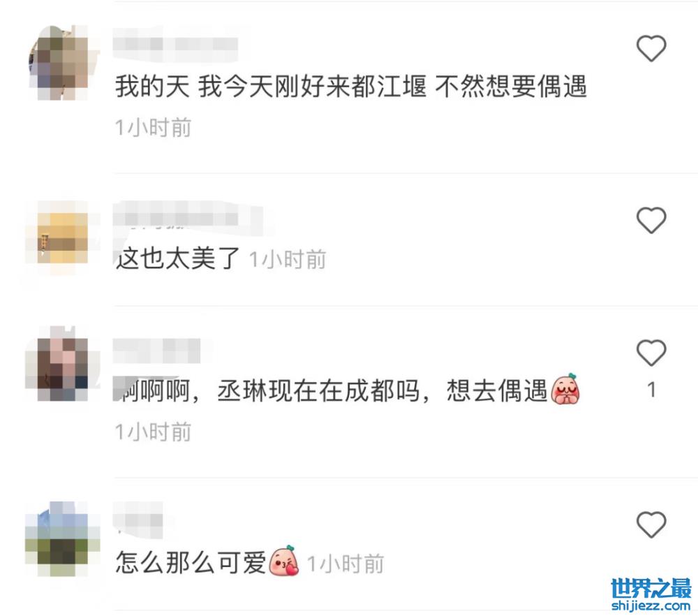Reply to the 这也太美了 comment text
This screenshot has width=698, height=616.
click(x=177, y=258)
